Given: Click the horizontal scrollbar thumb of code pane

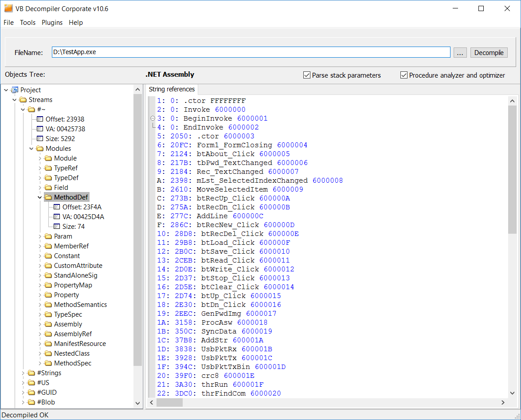Looking at the screenshot, I should (169, 402).
